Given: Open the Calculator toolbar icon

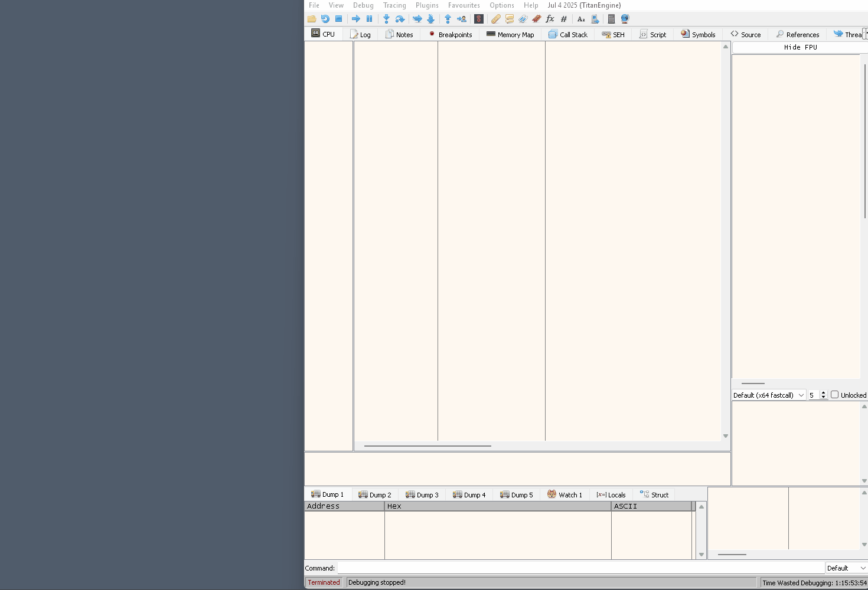Looking at the screenshot, I should coord(612,19).
